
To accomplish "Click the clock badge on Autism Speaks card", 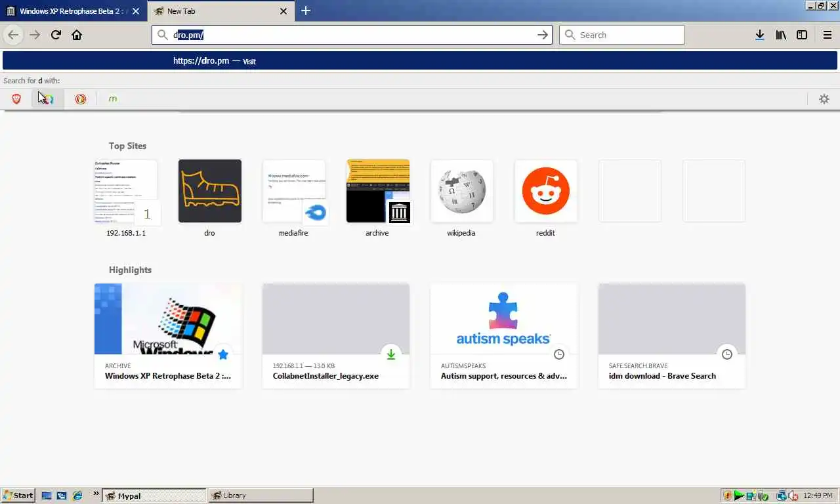I will (x=559, y=354).
